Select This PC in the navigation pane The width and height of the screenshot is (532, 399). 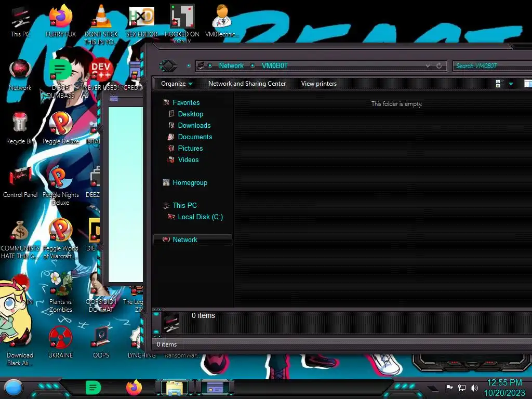(x=184, y=205)
